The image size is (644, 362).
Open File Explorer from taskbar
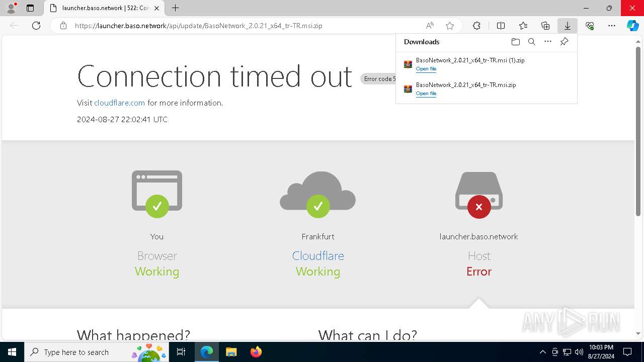point(231,352)
